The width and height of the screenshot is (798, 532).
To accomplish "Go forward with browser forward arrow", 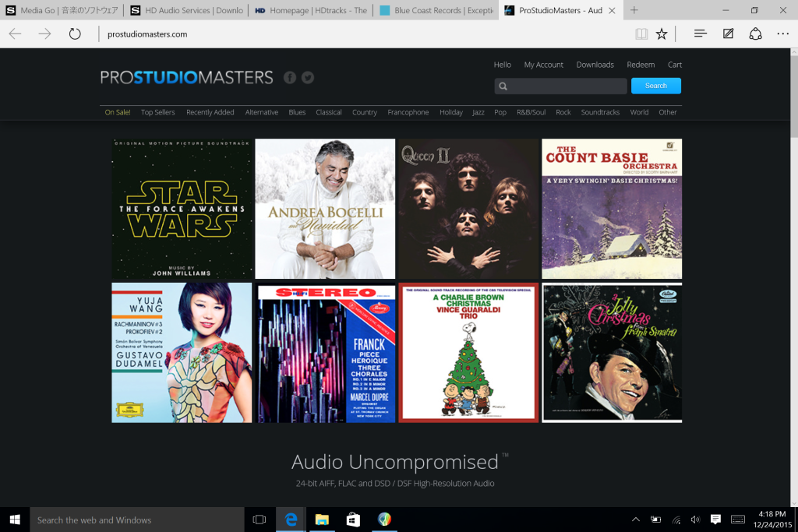I will (x=44, y=34).
